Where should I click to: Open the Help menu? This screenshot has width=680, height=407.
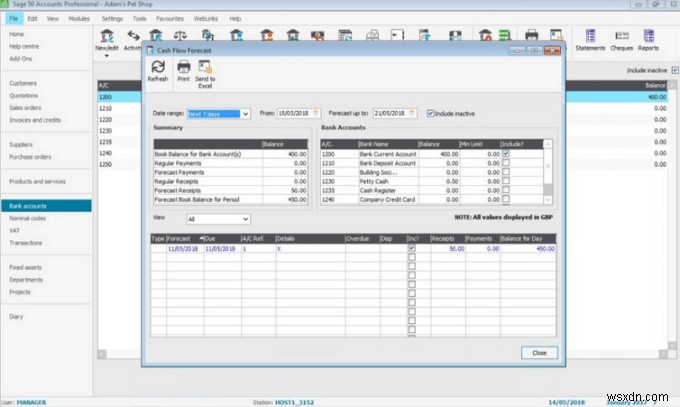235,19
